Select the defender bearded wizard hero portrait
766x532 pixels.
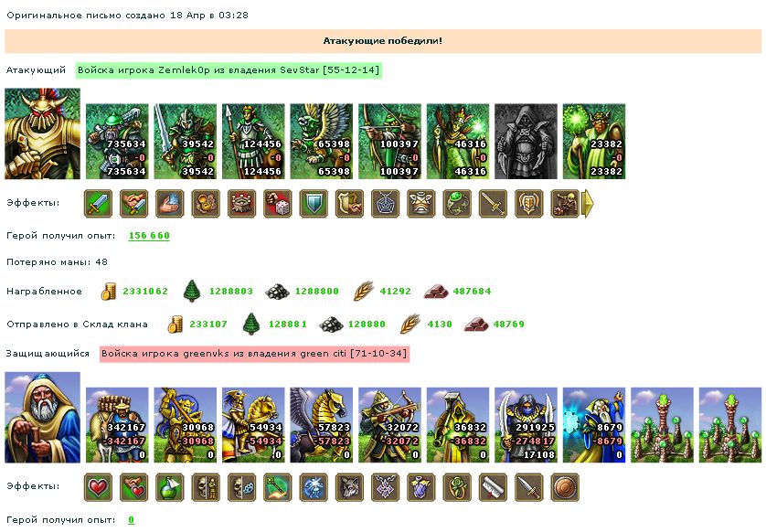coord(42,417)
